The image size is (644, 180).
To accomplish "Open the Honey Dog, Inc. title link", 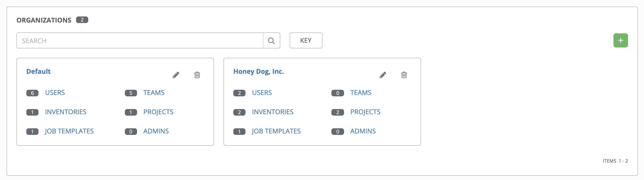I will (258, 72).
